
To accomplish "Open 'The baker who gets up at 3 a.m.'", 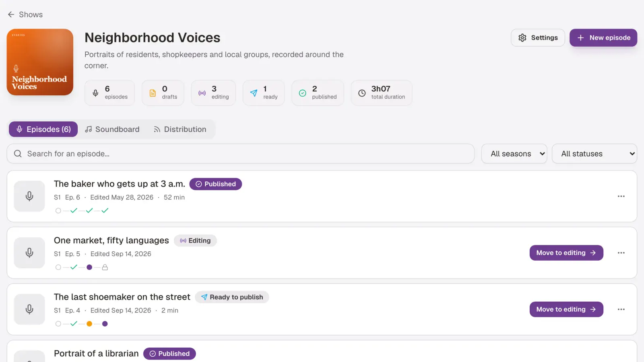I will click(x=120, y=184).
